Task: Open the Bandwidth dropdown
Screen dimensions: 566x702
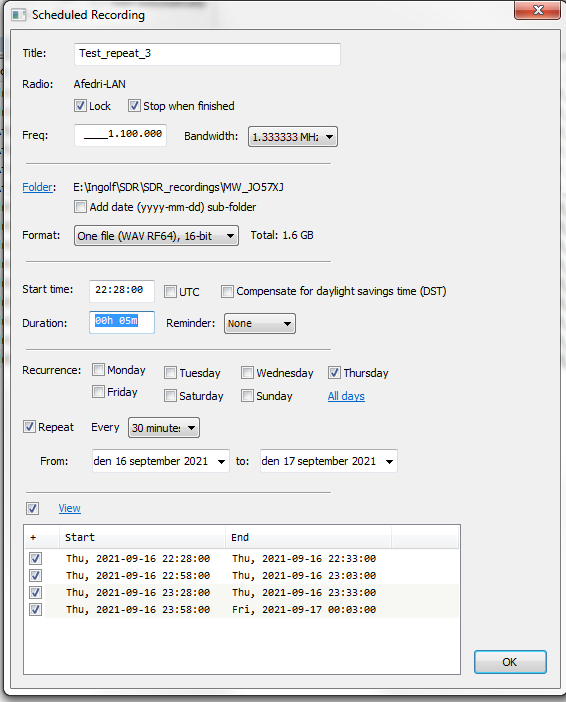Action: click(x=293, y=137)
